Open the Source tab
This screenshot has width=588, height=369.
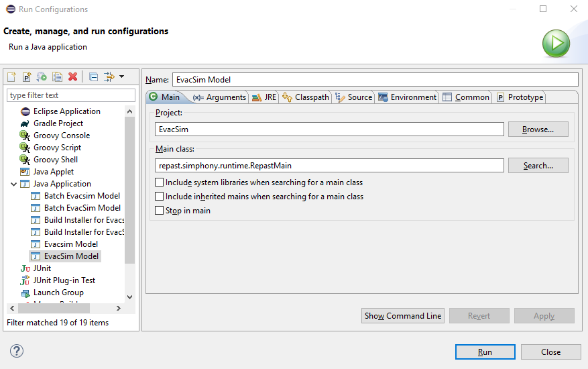click(353, 97)
